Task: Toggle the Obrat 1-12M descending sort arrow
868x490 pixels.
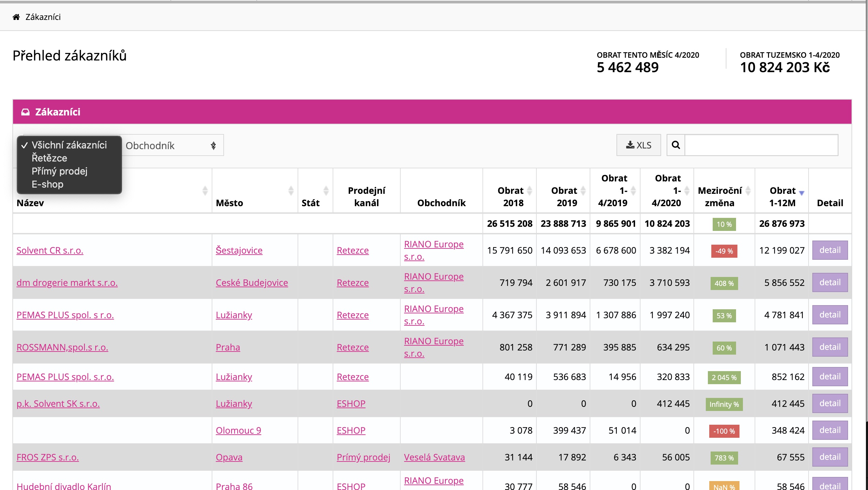Action: click(802, 193)
